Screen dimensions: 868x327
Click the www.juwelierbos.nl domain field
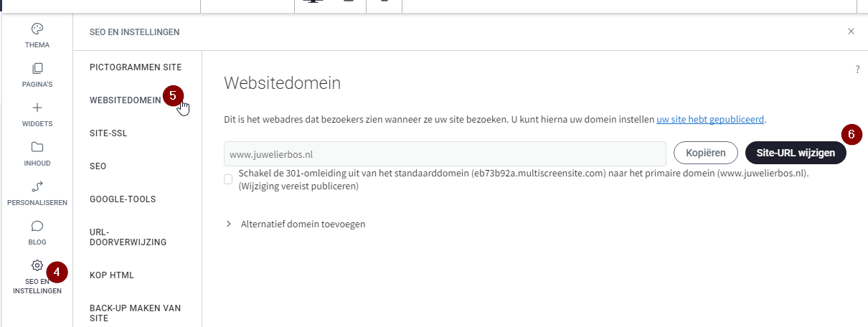pos(445,153)
